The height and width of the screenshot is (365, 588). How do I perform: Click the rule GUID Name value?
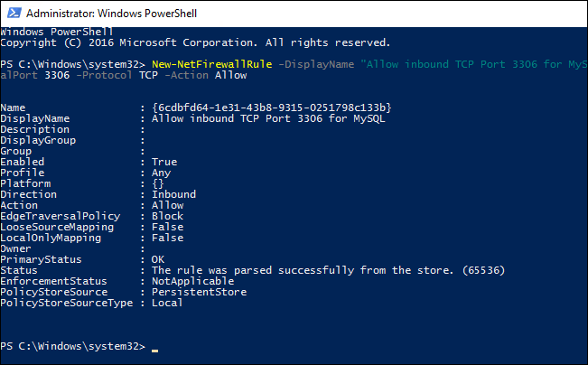point(272,108)
